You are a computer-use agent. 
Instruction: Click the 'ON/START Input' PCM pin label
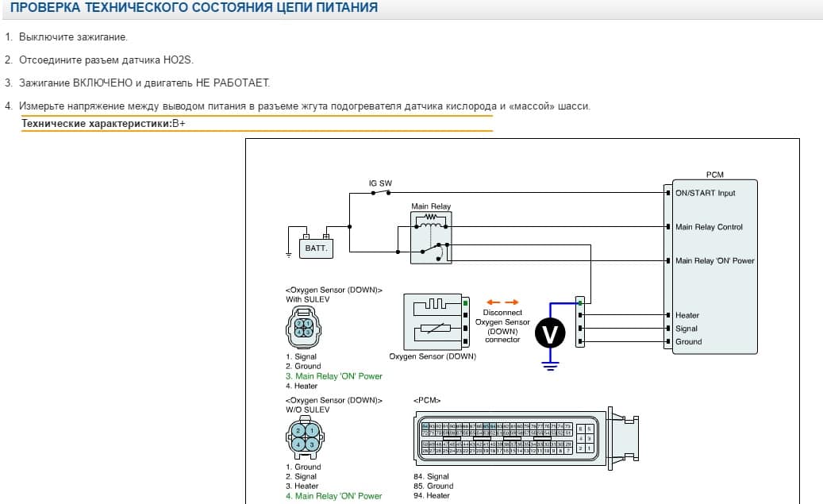click(705, 193)
